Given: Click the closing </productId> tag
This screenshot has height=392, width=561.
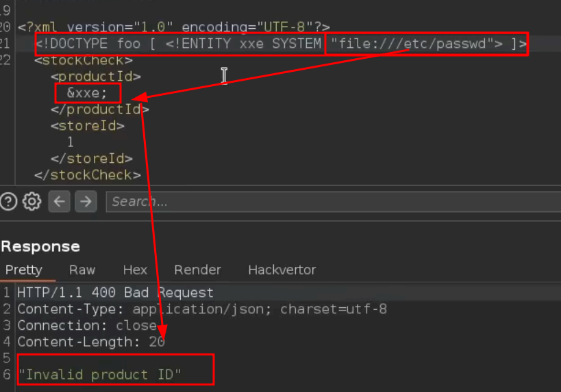Looking at the screenshot, I should coord(100,109).
